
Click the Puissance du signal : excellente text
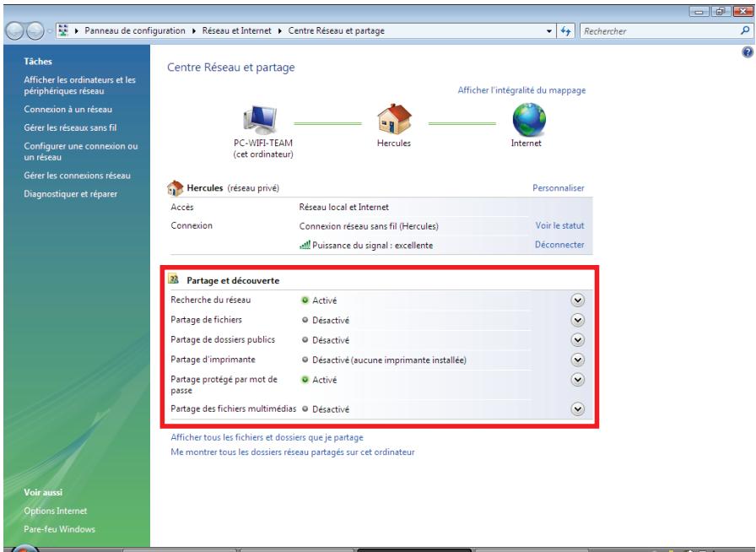(x=373, y=245)
